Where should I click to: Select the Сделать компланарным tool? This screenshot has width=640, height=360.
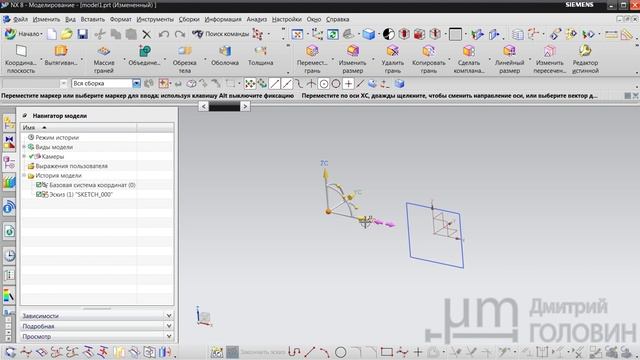tap(469, 59)
